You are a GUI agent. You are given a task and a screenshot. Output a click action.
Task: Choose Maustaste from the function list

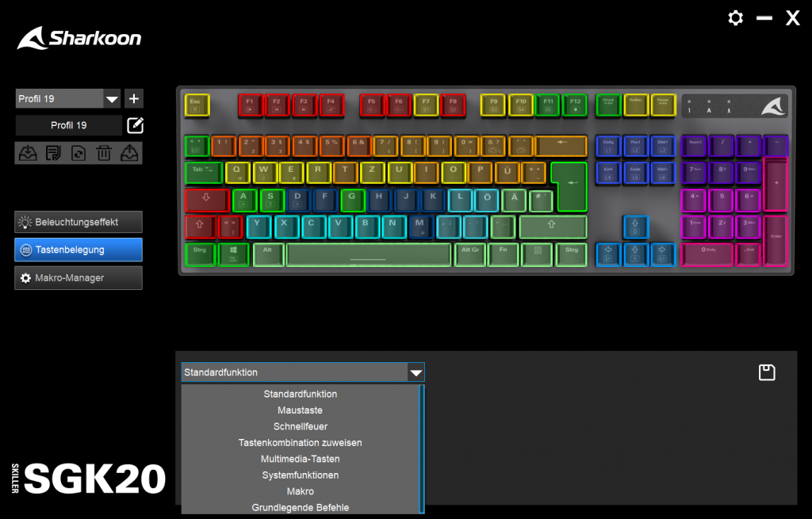click(x=300, y=410)
